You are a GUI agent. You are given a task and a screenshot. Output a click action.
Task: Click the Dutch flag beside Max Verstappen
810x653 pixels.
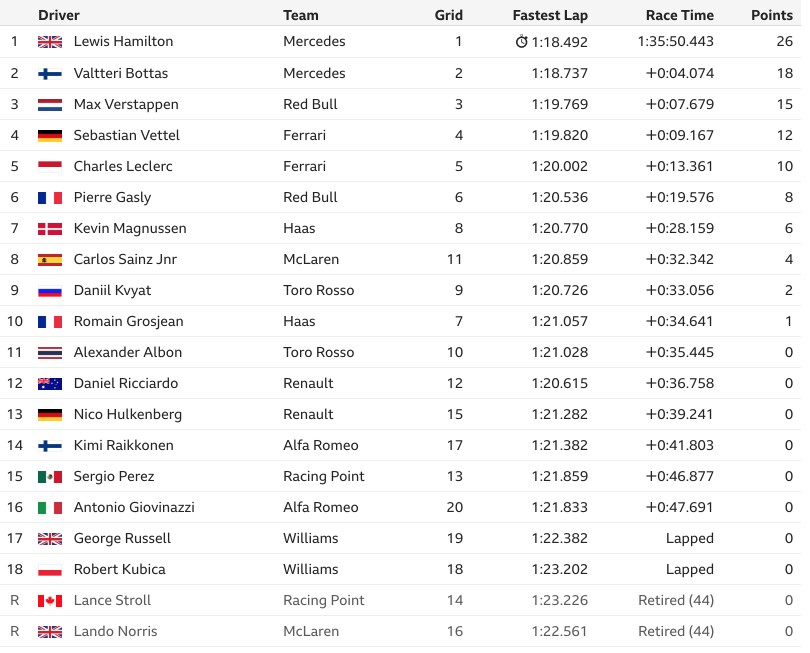click(50, 105)
